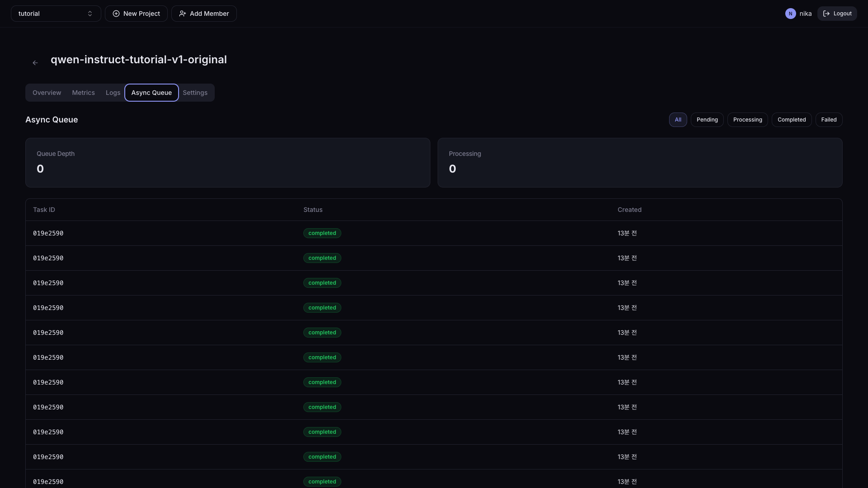Go back using the left arrow icon
This screenshot has width=868, height=488.
35,63
